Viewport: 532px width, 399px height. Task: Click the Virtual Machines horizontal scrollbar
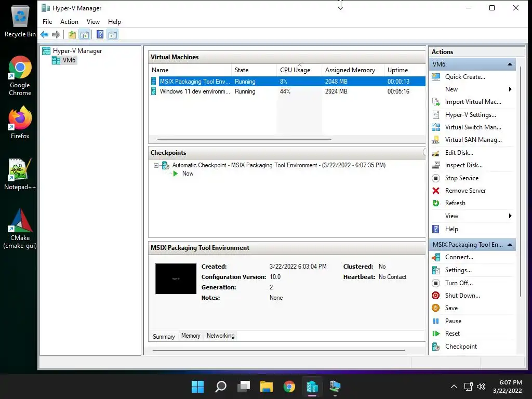(244, 139)
